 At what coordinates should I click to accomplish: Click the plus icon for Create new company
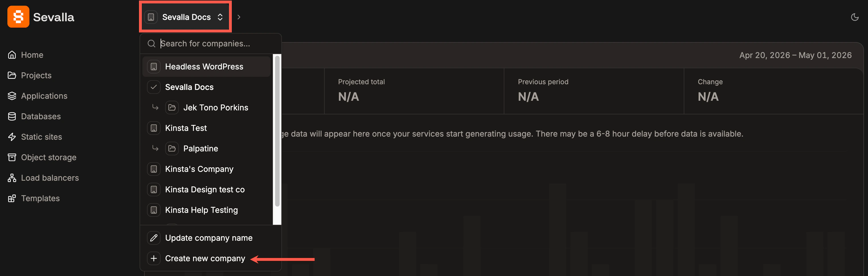point(154,259)
